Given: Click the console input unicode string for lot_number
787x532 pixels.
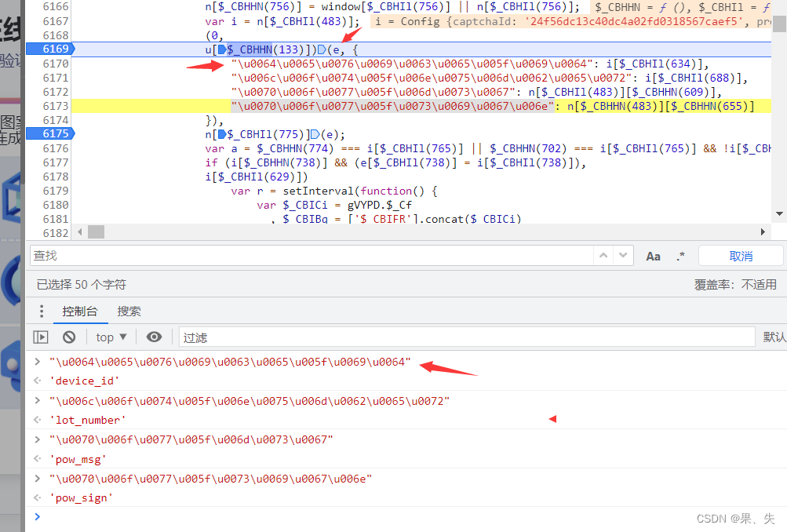Looking at the screenshot, I should 250,401.
